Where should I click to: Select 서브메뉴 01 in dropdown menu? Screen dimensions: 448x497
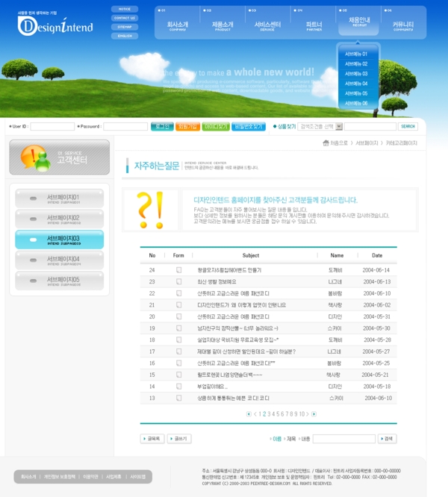(x=356, y=54)
